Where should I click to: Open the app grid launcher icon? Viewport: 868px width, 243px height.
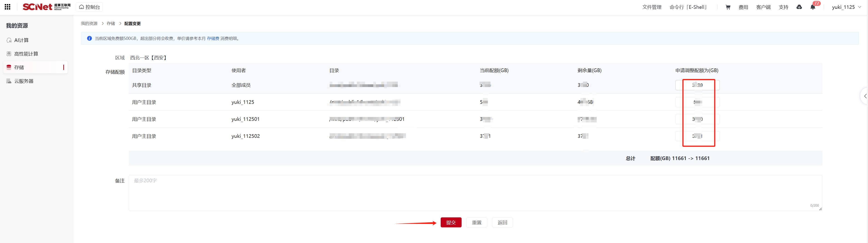(7, 7)
